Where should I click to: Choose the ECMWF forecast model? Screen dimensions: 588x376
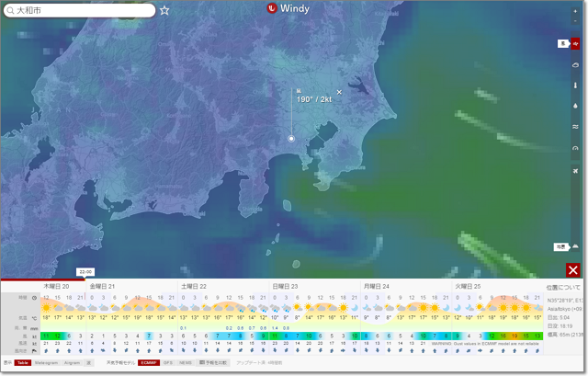coord(149,363)
